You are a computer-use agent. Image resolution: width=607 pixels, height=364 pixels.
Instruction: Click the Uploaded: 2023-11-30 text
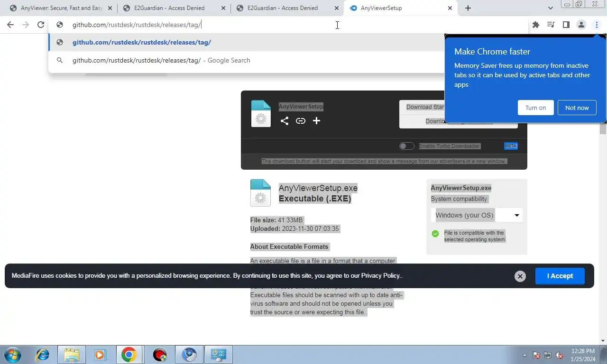click(294, 228)
